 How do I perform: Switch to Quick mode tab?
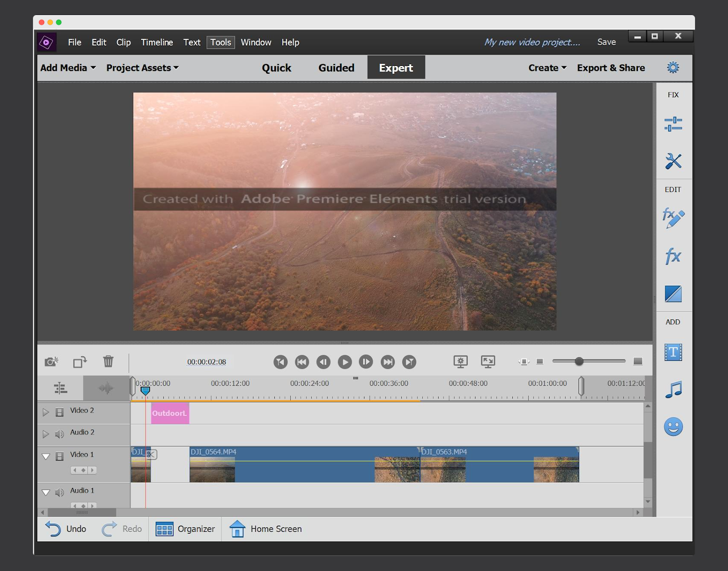(x=277, y=68)
